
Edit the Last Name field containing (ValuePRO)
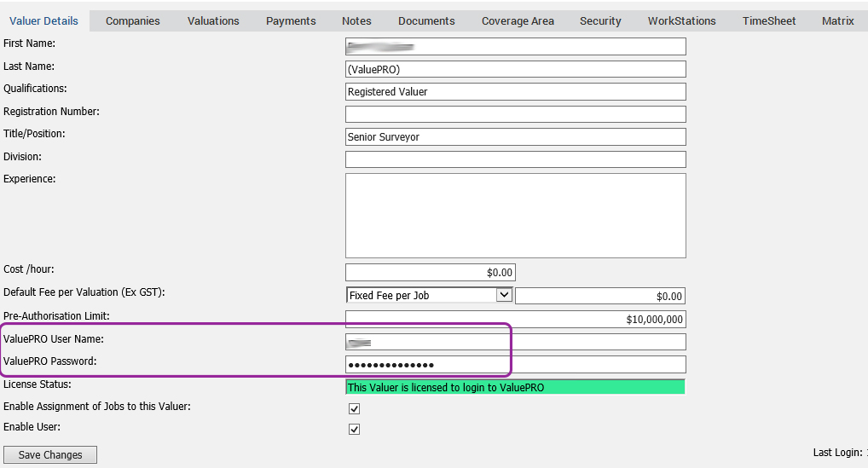[x=515, y=69]
